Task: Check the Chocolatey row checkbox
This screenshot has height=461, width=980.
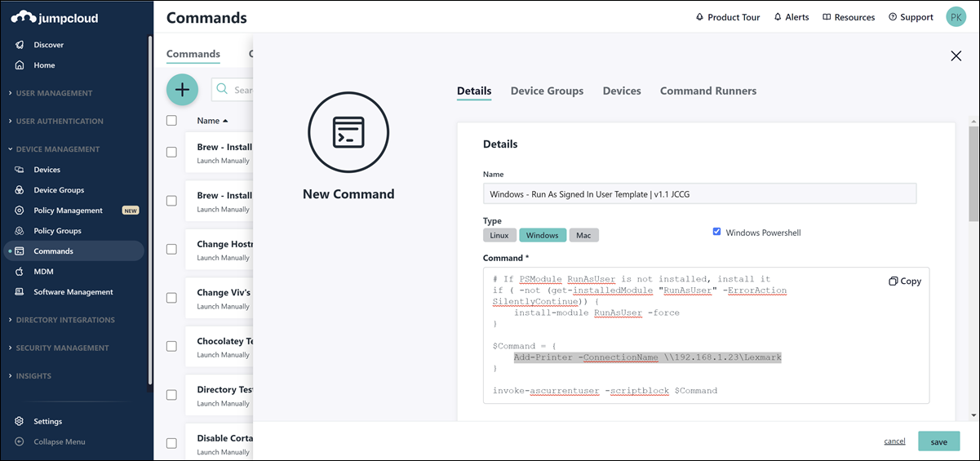Action: coord(171,346)
